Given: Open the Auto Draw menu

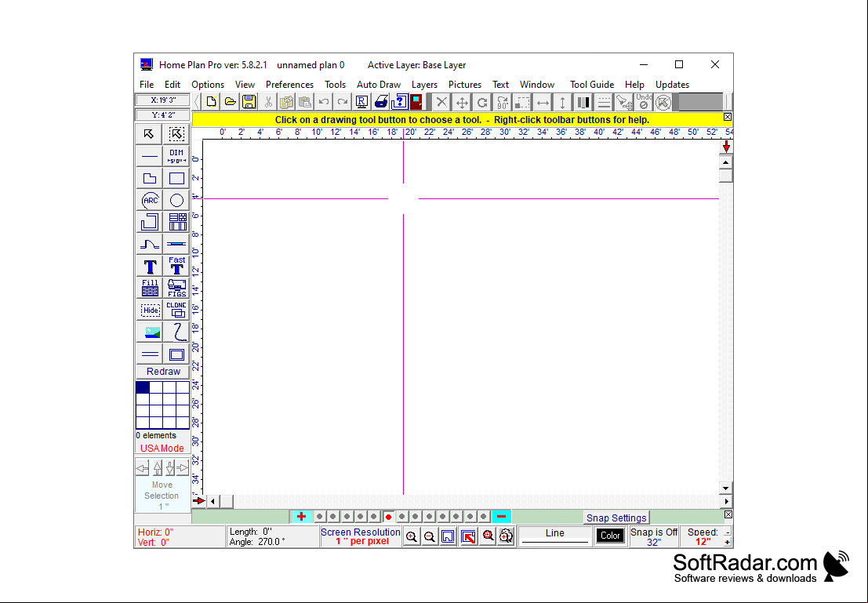Looking at the screenshot, I should coord(379,85).
